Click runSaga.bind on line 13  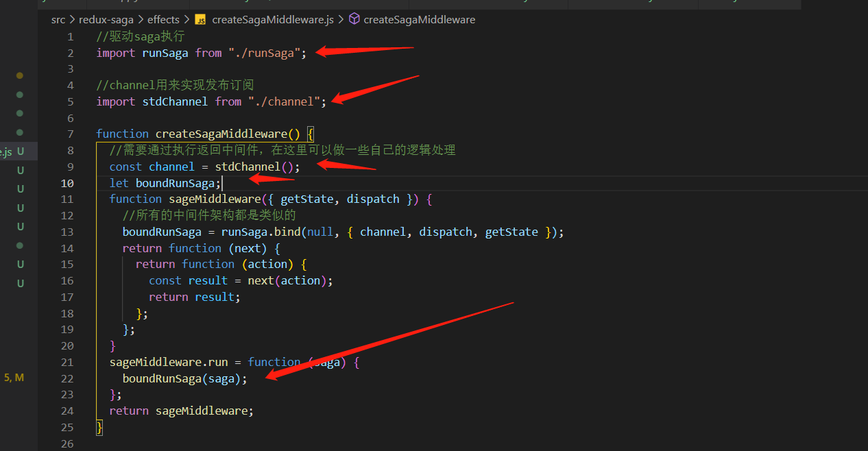[261, 232]
